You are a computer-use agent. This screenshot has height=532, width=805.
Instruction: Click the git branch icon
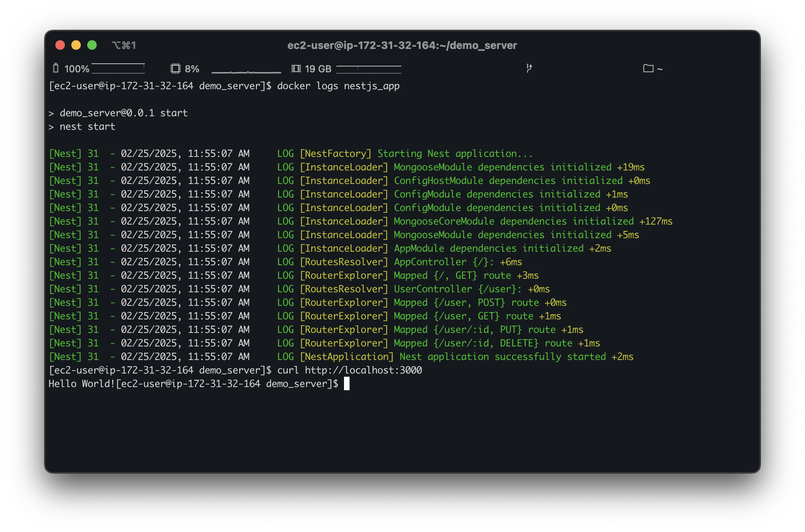tap(529, 68)
